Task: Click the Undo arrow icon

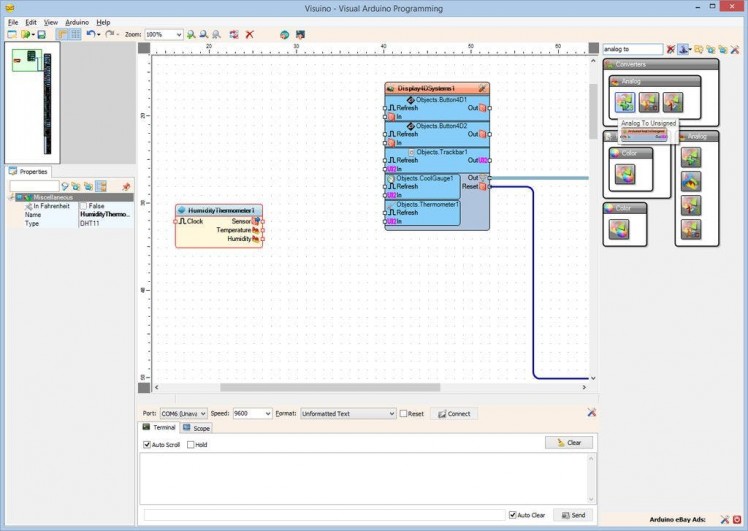Action: [90, 34]
